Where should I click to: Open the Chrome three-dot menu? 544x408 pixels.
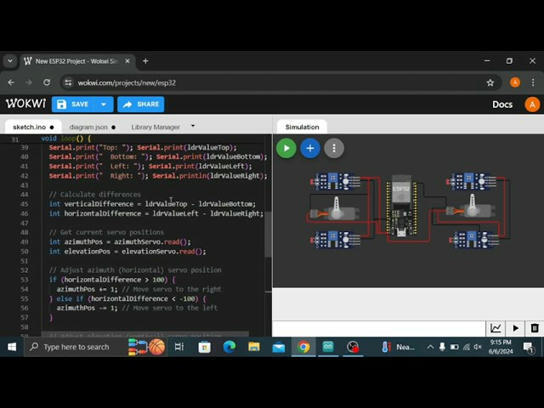click(533, 83)
